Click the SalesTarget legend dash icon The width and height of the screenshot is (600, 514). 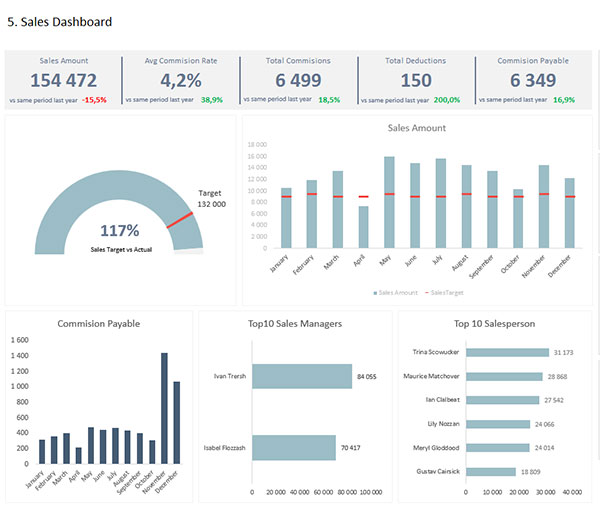[x=427, y=293]
